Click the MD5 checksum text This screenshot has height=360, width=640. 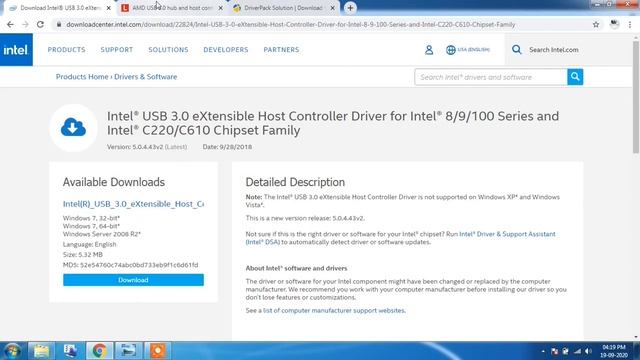[x=131, y=265]
